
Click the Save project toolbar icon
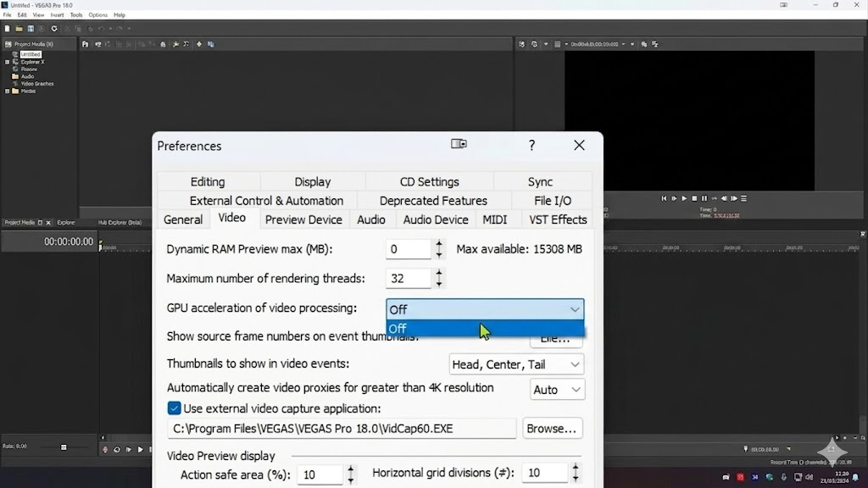pos(31,29)
